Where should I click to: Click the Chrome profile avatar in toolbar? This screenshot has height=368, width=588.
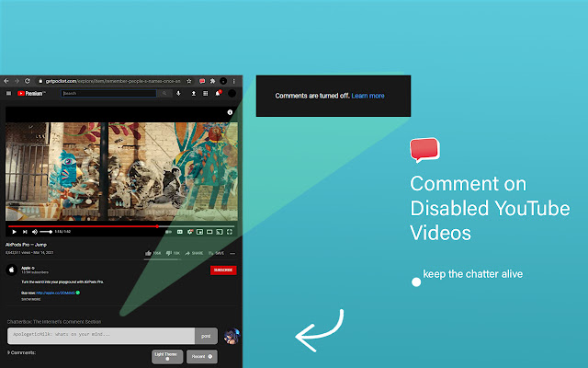pyautogui.click(x=223, y=81)
